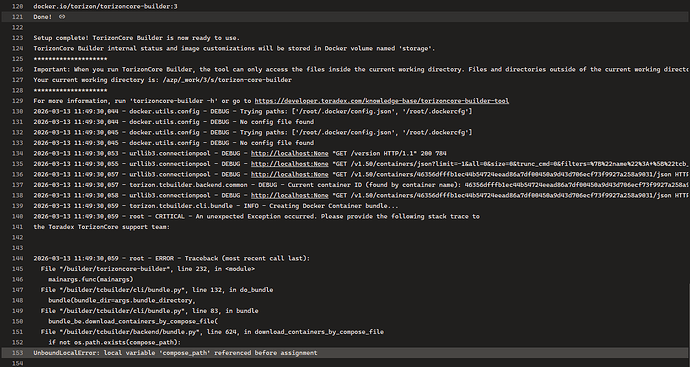Open localhost link on line 134 GET /version
Image resolution: width=690 pixels, height=367 pixels.
click(290, 153)
